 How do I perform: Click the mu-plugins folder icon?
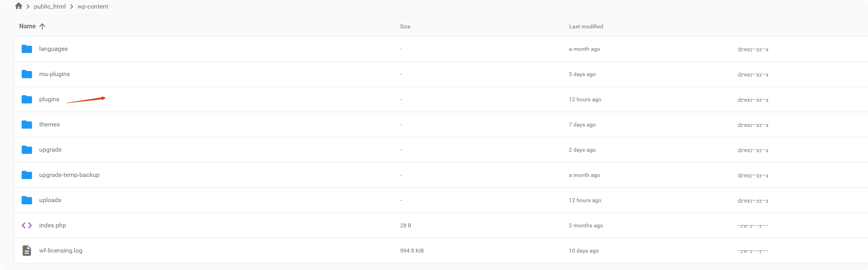27,74
